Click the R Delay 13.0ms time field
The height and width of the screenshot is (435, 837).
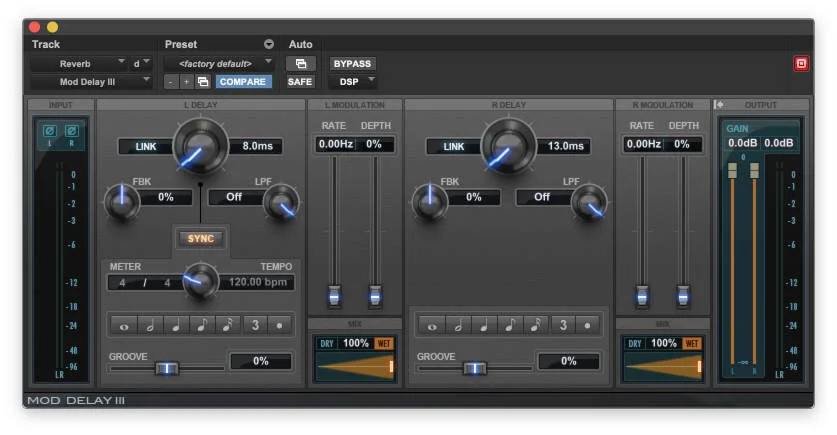pyautogui.click(x=564, y=146)
